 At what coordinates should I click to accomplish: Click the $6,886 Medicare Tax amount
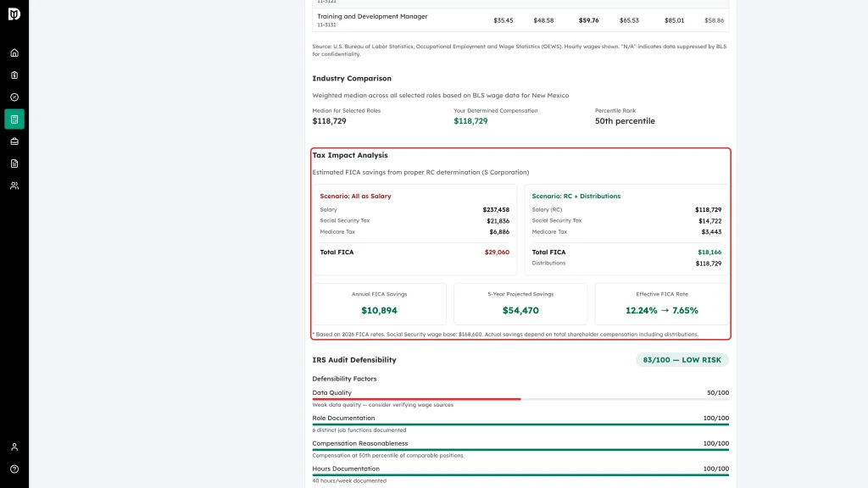498,232
